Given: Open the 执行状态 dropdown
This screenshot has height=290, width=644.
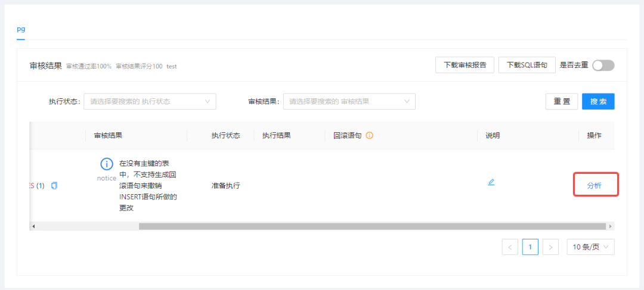Looking at the screenshot, I should (150, 101).
